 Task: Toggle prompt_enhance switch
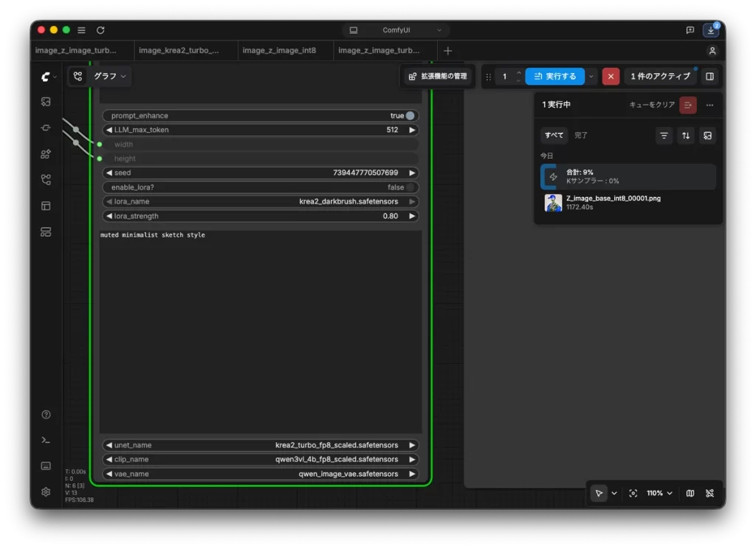coord(410,116)
